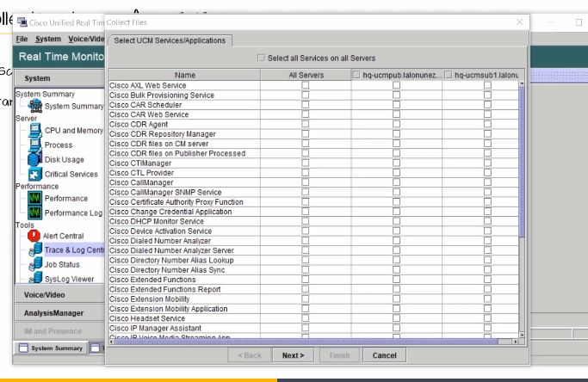This screenshot has height=382, width=588.
Task: Click the Performance Log icon
Action: (x=35, y=213)
